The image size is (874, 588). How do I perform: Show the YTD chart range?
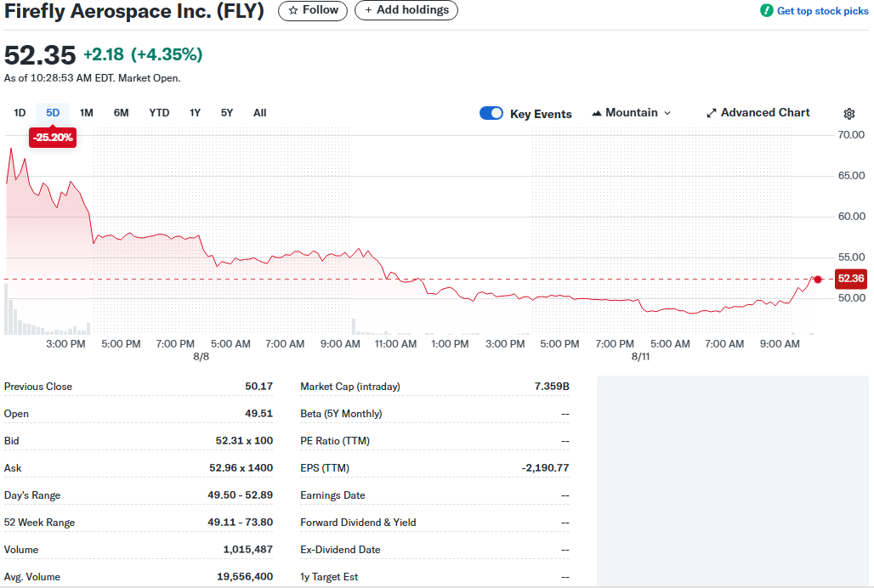coord(159,113)
